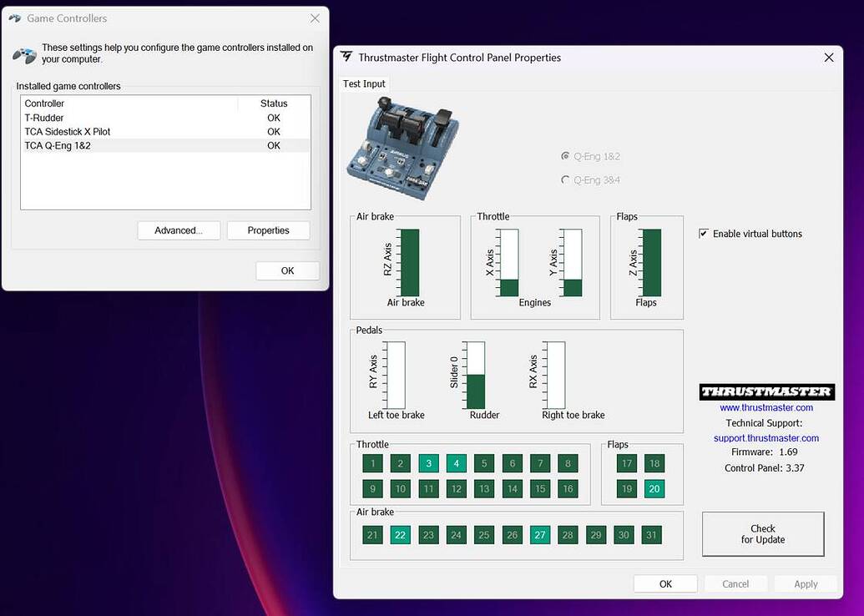This screenshot has width=864, height=616.
Task: Open Properties for the selected controller
Action: coord(268,230)
